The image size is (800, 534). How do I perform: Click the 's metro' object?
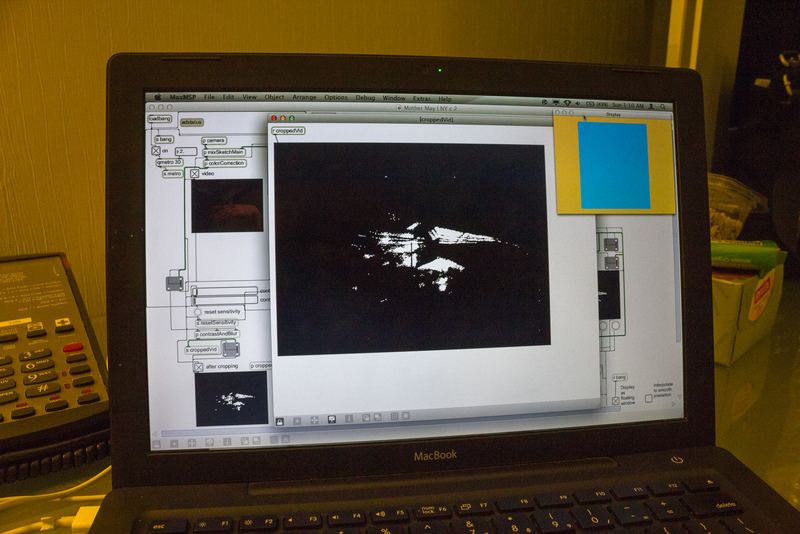pyautogui.click(x=172, y=174)
